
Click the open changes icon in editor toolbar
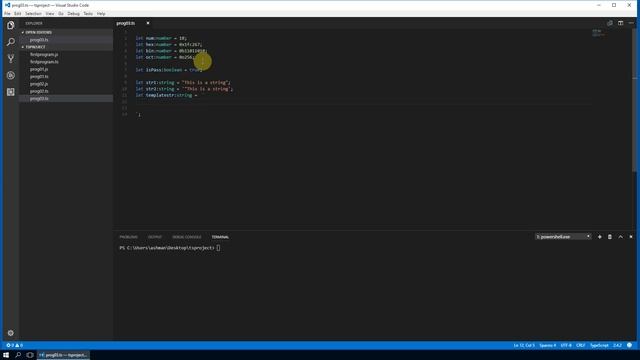click(609, 23)
